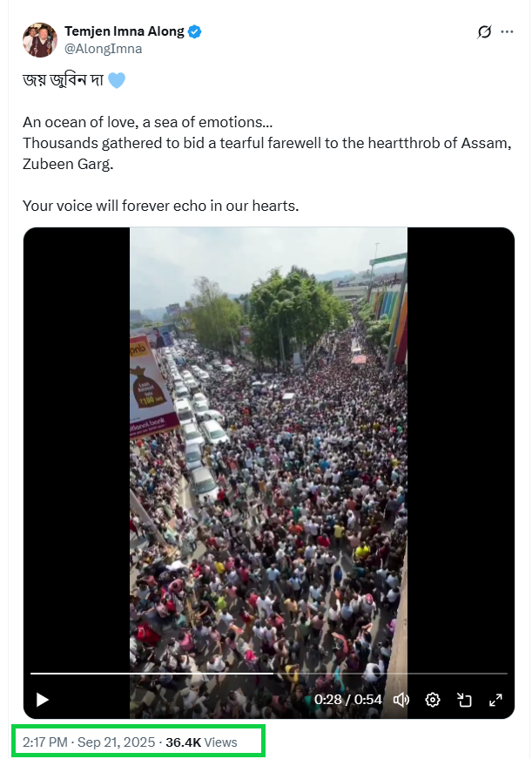The height and width of the screenshot is (759, 532).
Task: Click the blue verified badge
Action: 195,31
